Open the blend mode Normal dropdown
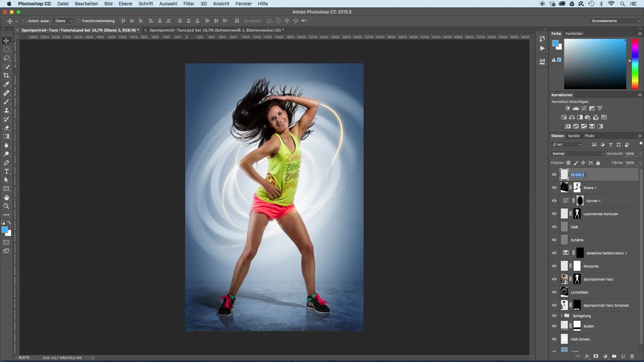 578,154
